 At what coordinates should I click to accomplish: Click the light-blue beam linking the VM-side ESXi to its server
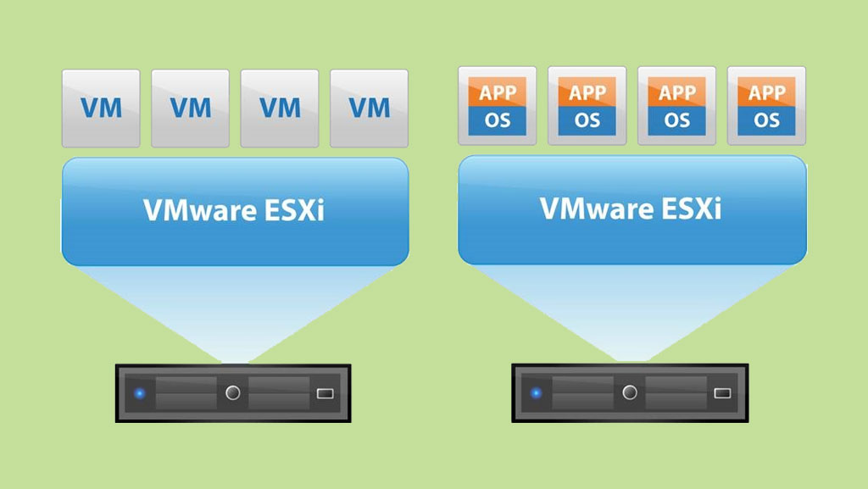pos(235,313)
